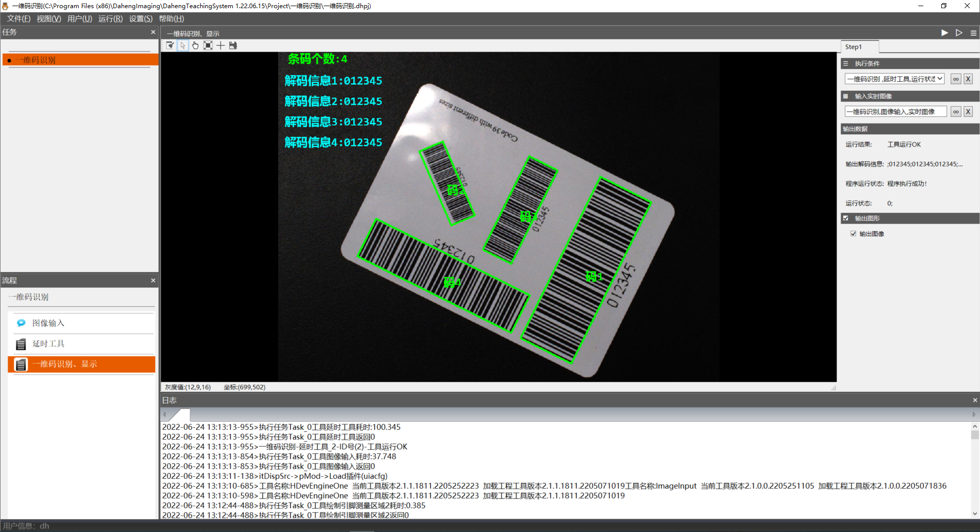Toggle the 输出图像 checkbox
Viewport: 980px width, 532px height.
(853, 234)
